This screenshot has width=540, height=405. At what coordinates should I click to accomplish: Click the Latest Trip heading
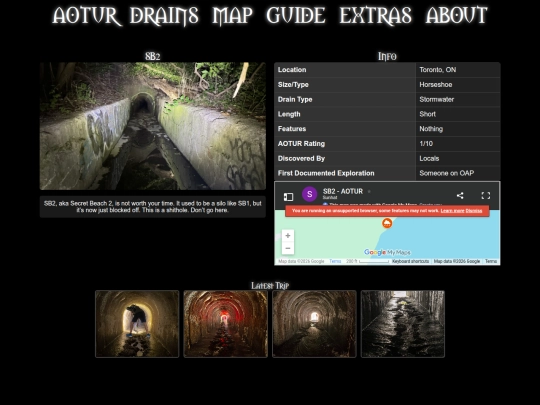coord(270,285)
